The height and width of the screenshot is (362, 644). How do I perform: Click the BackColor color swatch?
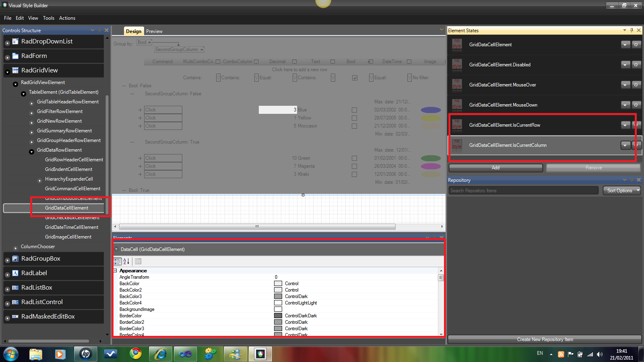(278, 284)
